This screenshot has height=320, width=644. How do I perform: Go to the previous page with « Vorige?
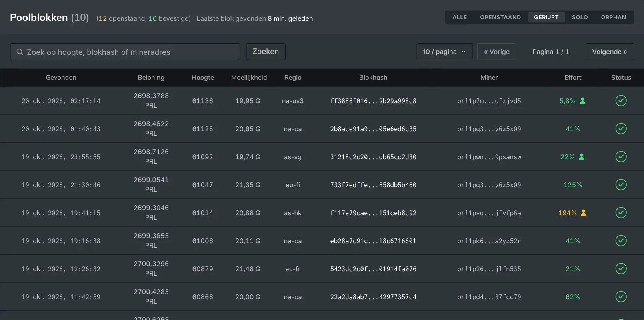(496, 52)
